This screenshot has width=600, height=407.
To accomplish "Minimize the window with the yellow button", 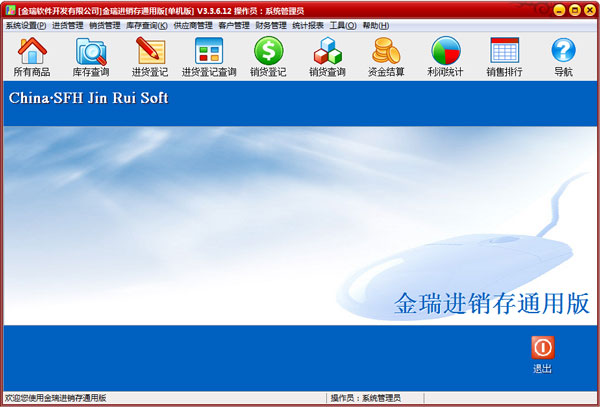I will tap(559, 10).
